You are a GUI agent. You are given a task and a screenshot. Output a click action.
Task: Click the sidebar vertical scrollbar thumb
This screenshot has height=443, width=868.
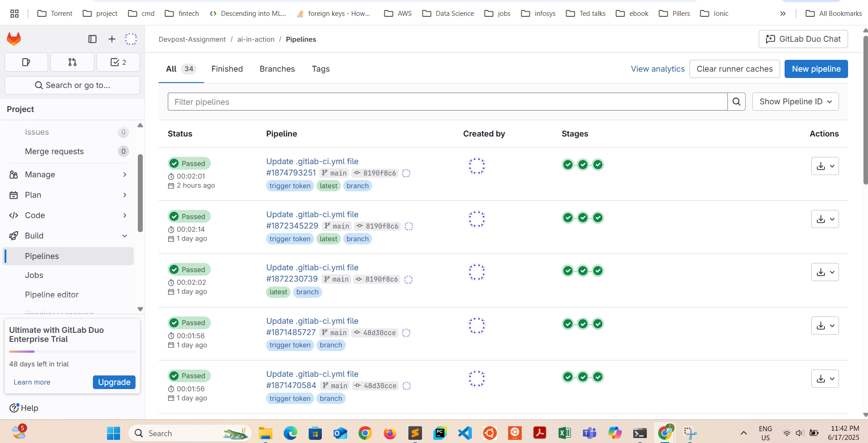[x=141, y=193]
